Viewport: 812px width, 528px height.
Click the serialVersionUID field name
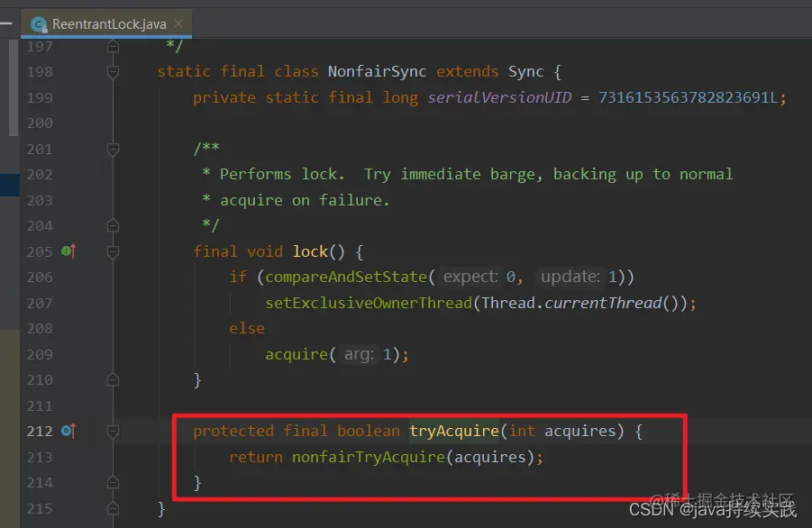[x=499, y=97]
